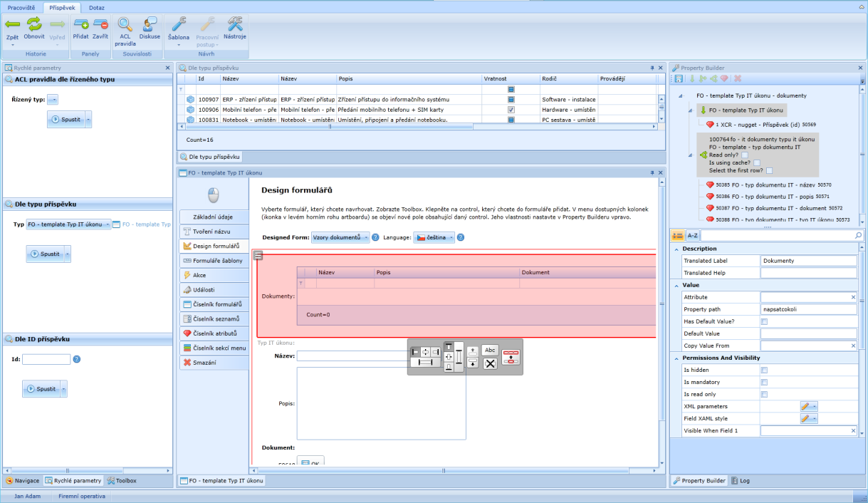This screenshot has height=503, width=868.
Task: Click the help icon next to Language
Action: (461, 237)
